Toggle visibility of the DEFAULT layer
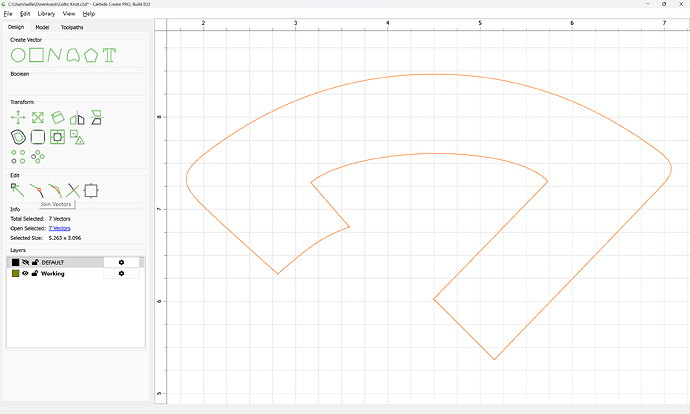Screen dimensions: 690x414 pos(25,262)
